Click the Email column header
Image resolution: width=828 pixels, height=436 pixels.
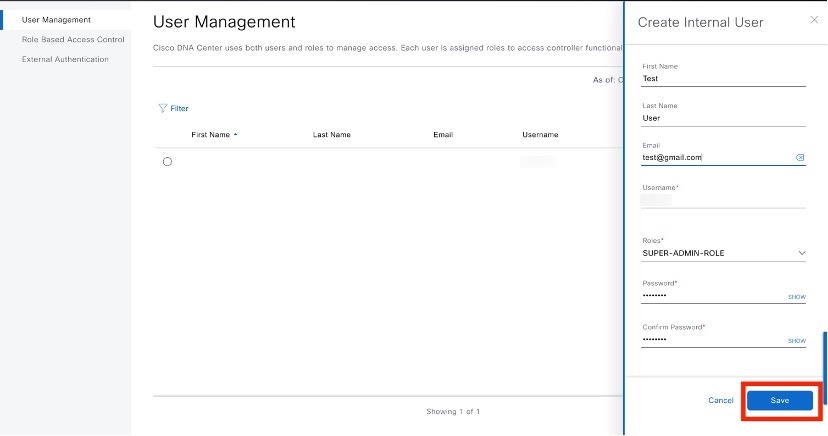[443, 135]
